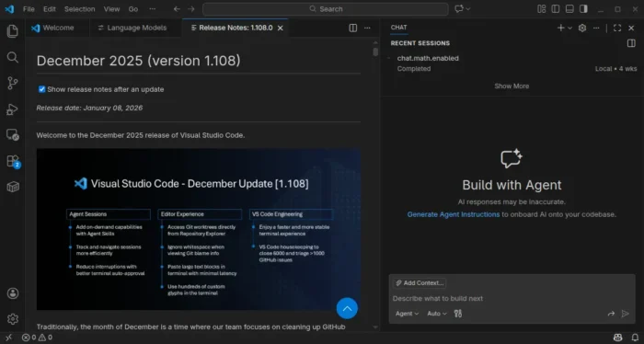The height and width of the screenshot is (344, 644).
Task: Switch to the Language Models tab
Action: (135, 28)
